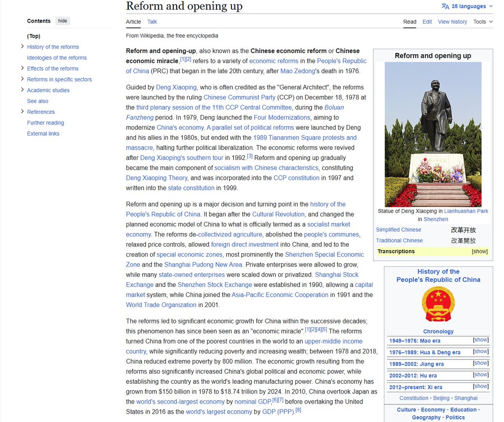The image size is (504, 422).
Task: Go to See also section
Action: [37, 101]
